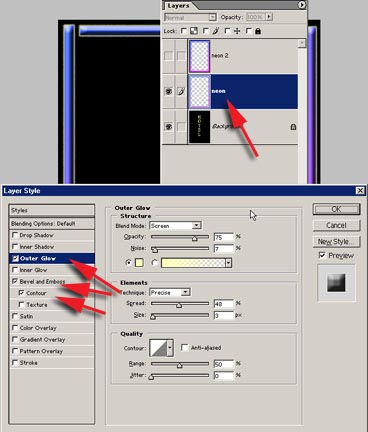This screenshot has width=368, height=432.
Task: Click the Size px value field
Action: [x=224, y=315]
